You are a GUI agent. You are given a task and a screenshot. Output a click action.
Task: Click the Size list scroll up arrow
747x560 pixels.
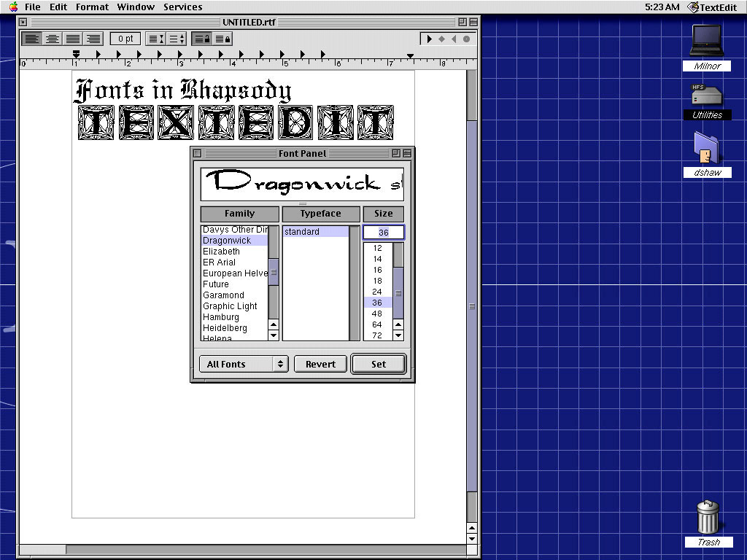(398, 324)
